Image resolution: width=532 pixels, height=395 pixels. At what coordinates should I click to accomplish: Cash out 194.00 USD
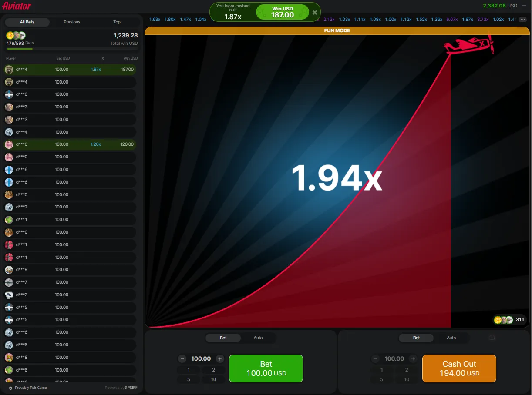click(x=459, y=368)
